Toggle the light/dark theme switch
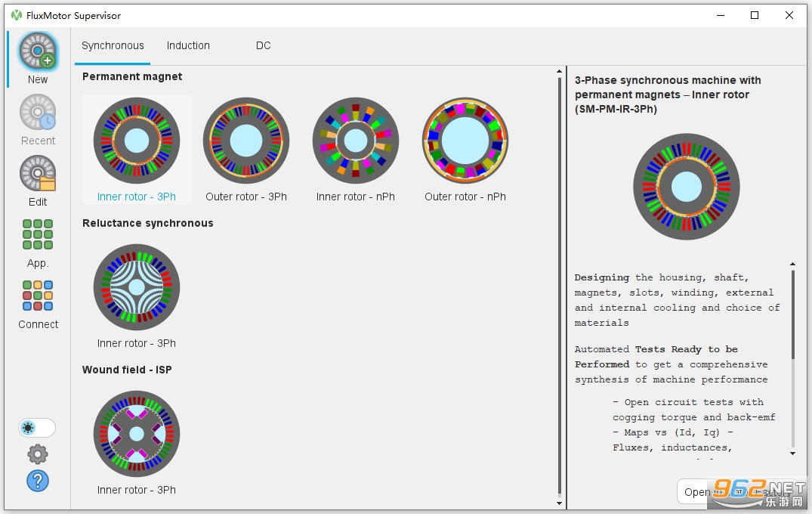 pyautogui.click(x=37, y=428)
